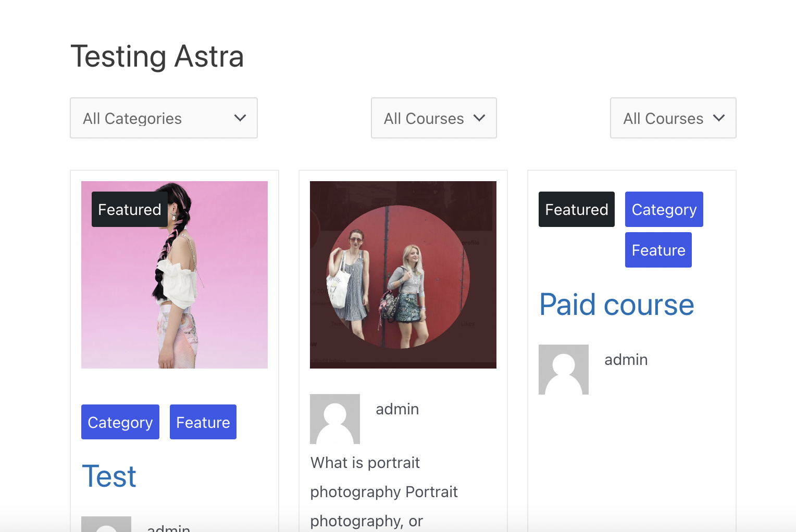796x532 pixels.
Task: Click the admin link under portrait photography card
Action: tap(397, 409)
